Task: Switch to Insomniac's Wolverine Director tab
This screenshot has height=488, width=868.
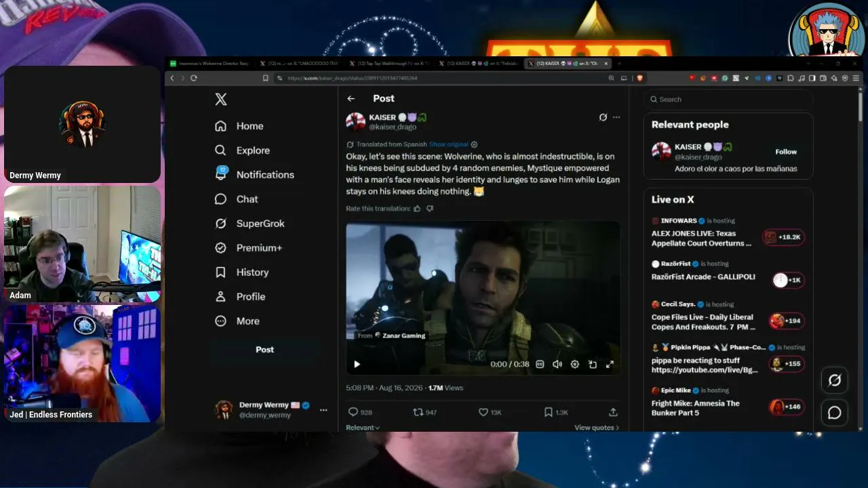Action: [210, 63]
